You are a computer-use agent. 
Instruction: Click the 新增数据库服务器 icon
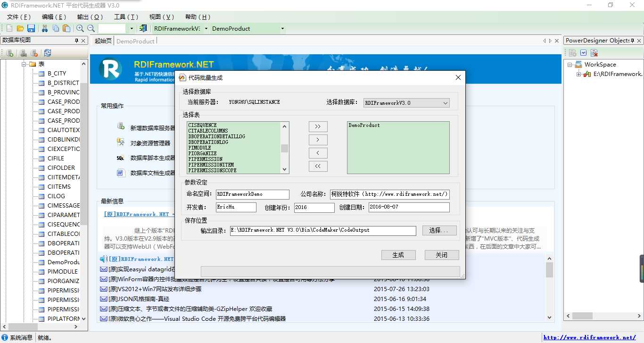[121, 126]
